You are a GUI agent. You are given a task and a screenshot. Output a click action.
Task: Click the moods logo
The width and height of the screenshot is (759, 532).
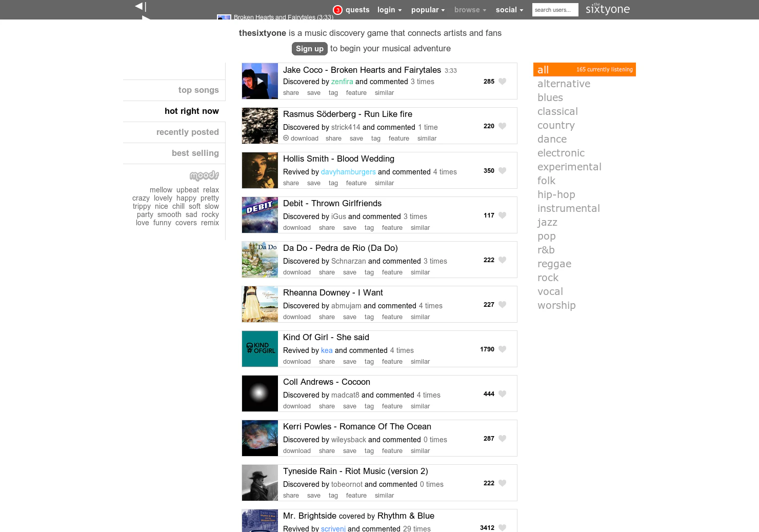(204, 176)
